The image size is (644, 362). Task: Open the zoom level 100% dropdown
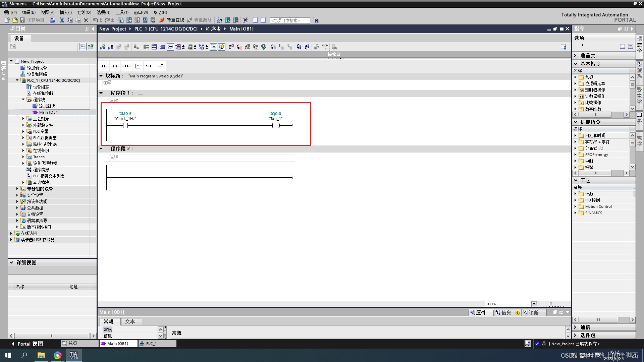point(534,304)
